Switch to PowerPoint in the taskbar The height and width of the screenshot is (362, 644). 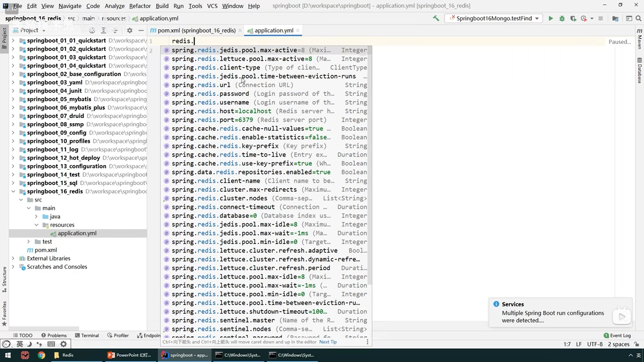pos(129,355)
